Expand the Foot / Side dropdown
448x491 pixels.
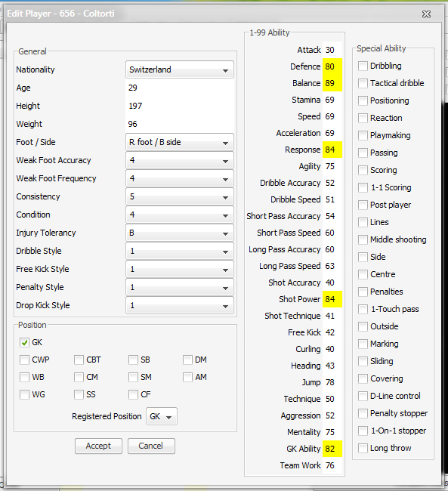[180, 142]
